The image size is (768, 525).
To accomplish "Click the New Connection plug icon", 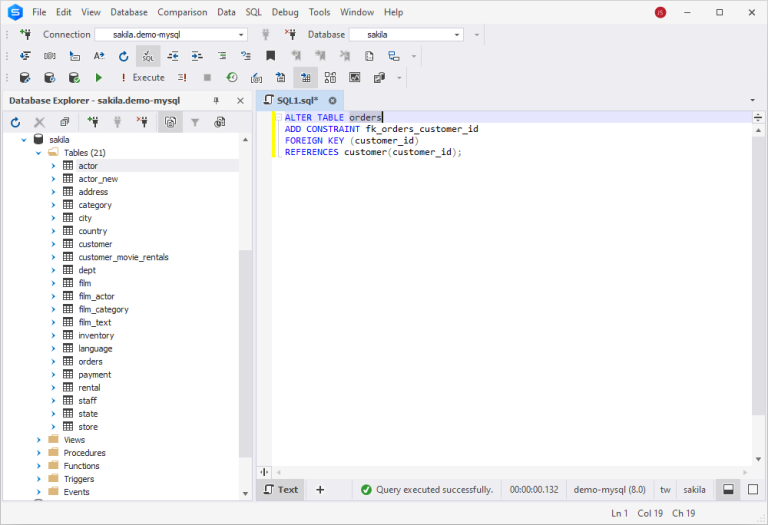I will tap(25, 34).
